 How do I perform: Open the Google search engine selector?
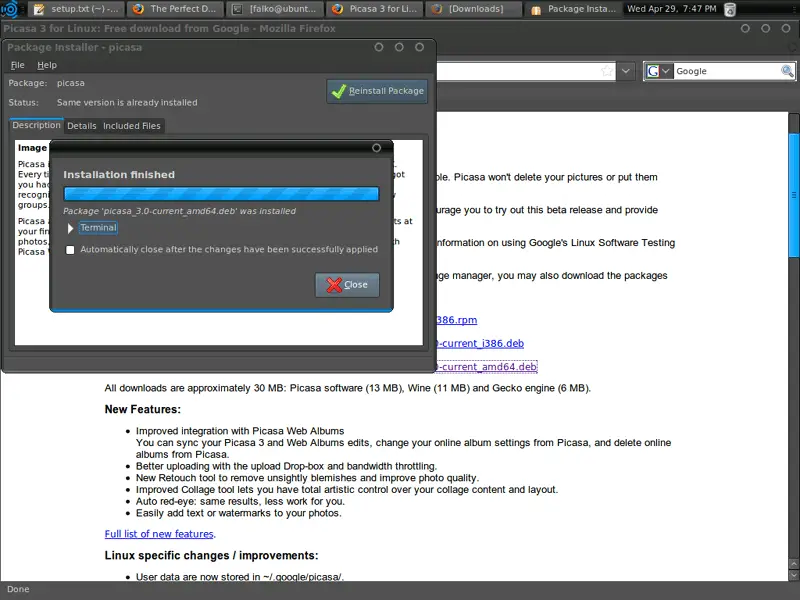658,71
